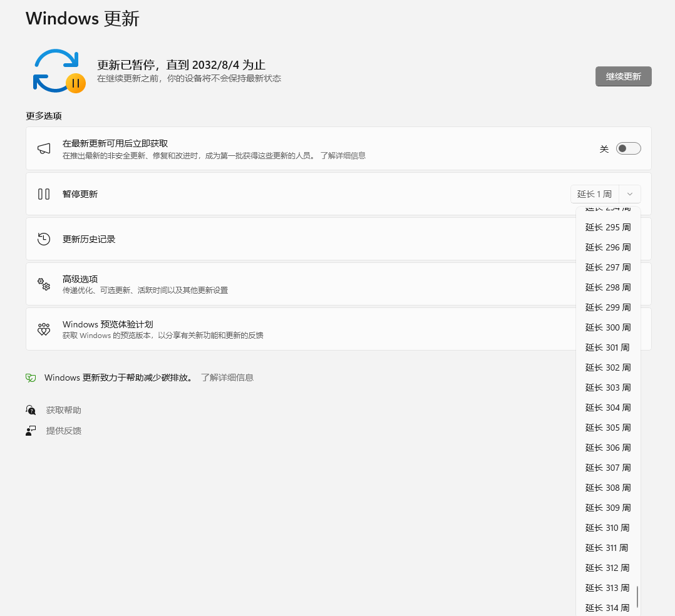Select the 延长 307 周 entry

tap(608, 468)
